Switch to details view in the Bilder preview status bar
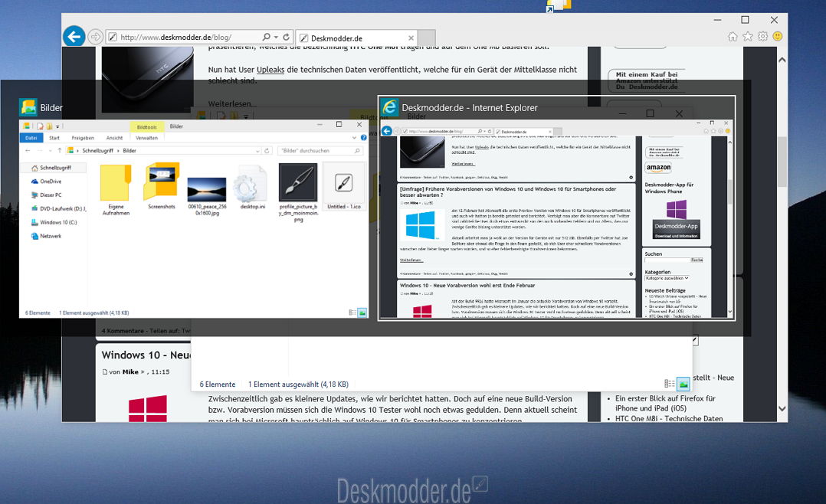Viewport: 826px width, 504px height. 352,313
